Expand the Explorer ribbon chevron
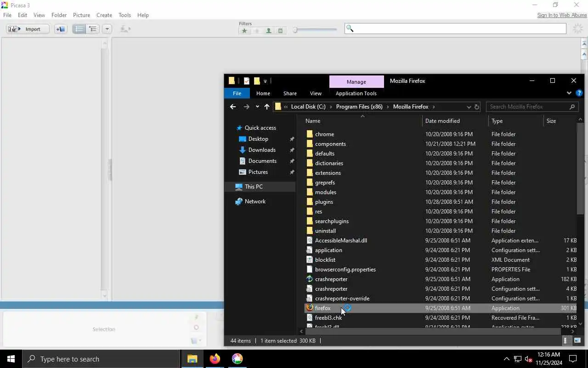Image resolution: width=588 pixels, height=368 pixels. (569, 93)
